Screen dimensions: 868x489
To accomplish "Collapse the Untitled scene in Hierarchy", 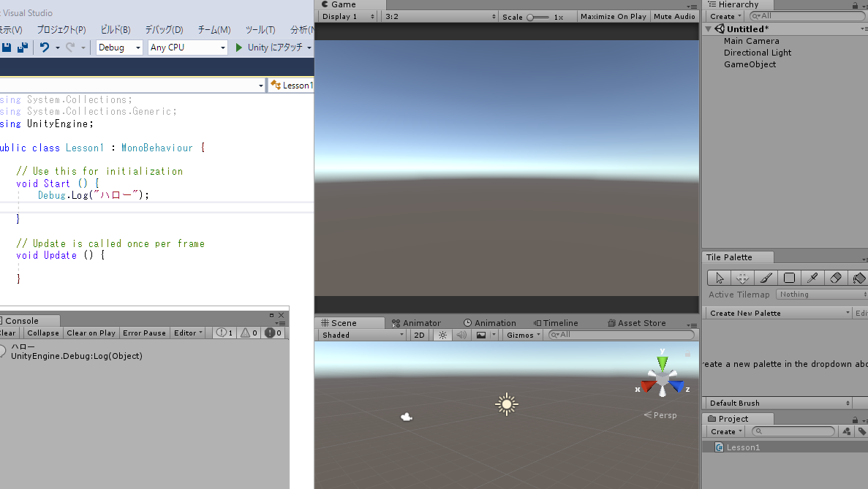I will [x=709, y=29].
